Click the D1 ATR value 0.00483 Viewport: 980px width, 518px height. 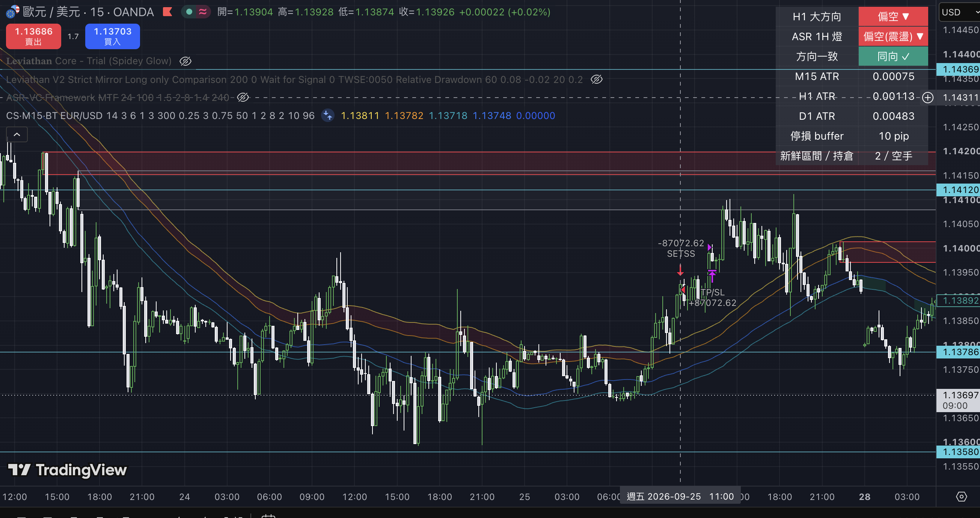click(x=893, y=116)
